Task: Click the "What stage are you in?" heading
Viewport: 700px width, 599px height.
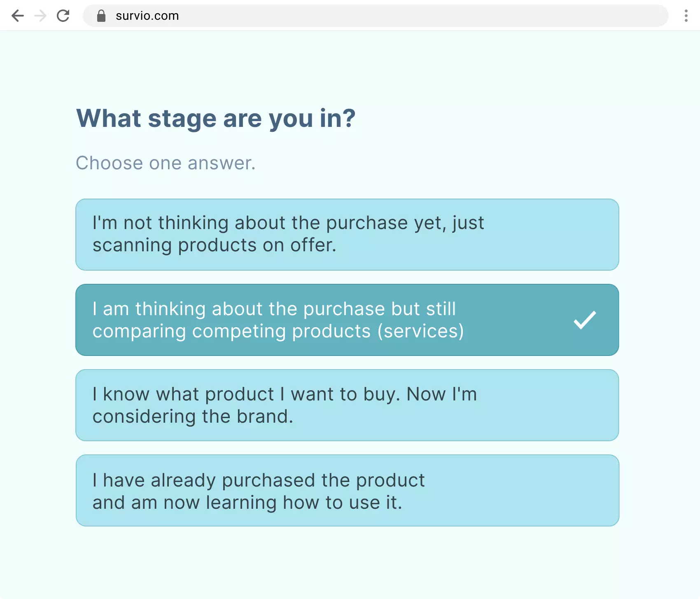Action: (216, 119)
